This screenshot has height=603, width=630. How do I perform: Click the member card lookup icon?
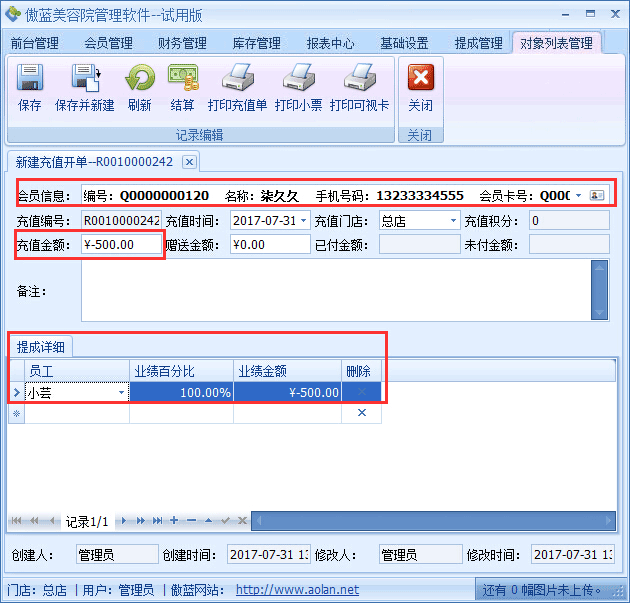click(x=597, y=196)
